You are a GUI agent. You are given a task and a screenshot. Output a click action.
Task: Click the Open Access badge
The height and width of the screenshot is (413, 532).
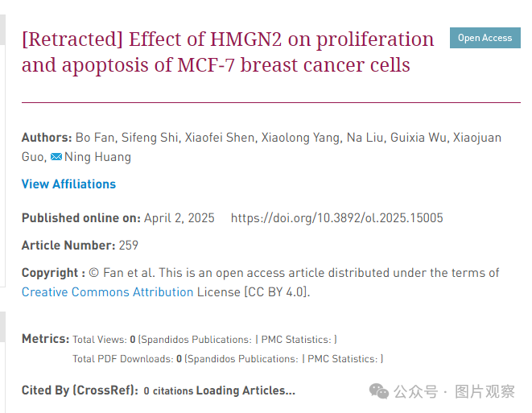click(x=485, y=38)
